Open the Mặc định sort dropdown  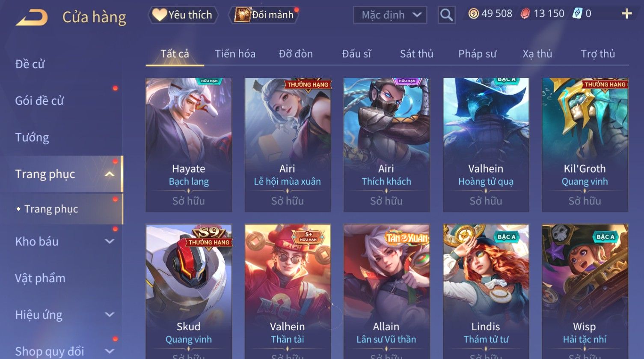click(x=390, y=15)
